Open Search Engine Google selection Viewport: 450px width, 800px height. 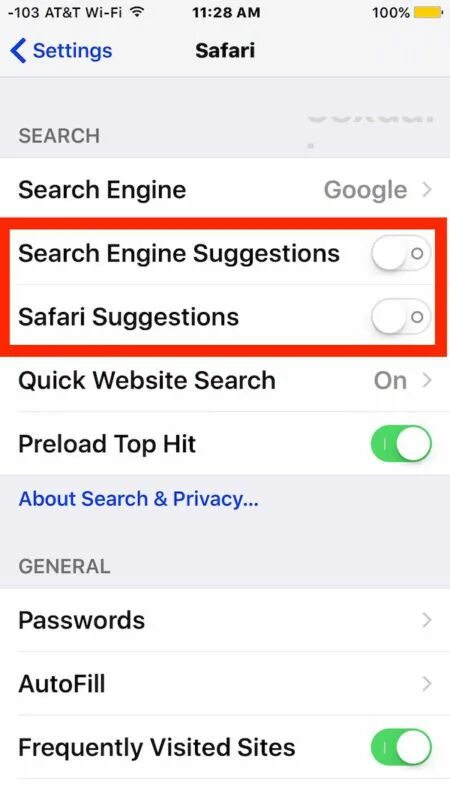[225, 190]
